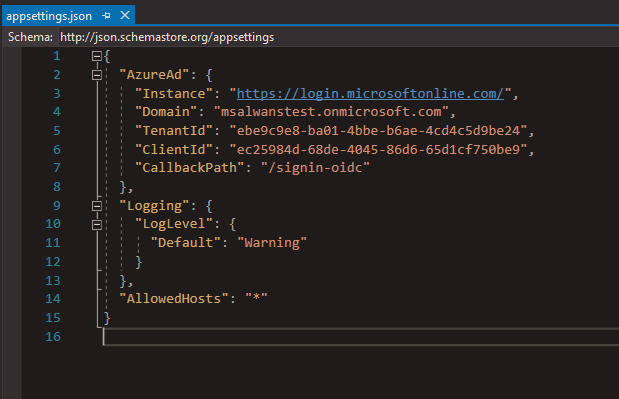Collapse the AzureAd section
The image size is (619, 399).
point(97,75)
